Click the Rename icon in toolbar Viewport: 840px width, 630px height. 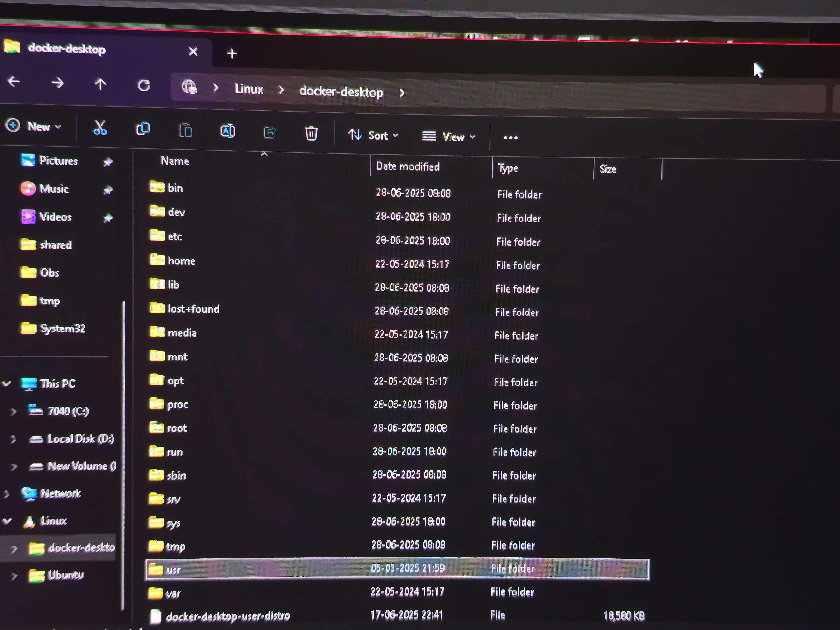pyautogui.click(x=227, y=131)
